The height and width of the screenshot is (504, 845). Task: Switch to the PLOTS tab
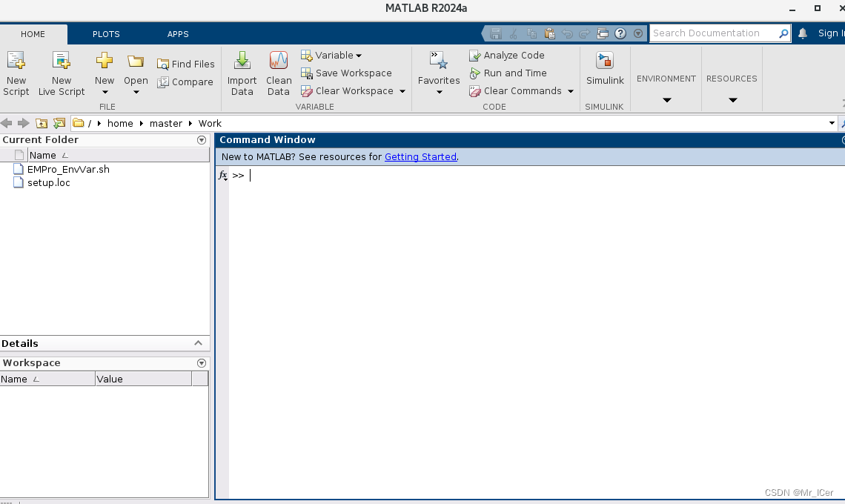pos(106,34)
